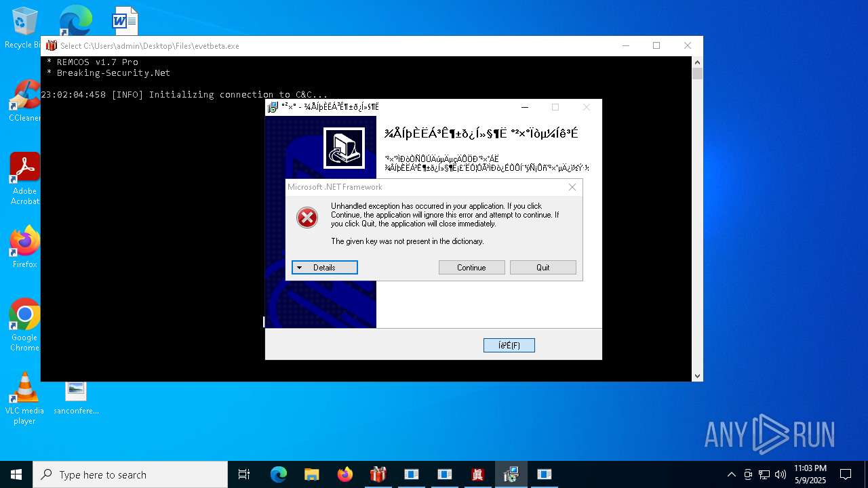Open the Recycle Bin desktop icon
The image size is (868, 488).
point(24,27)
